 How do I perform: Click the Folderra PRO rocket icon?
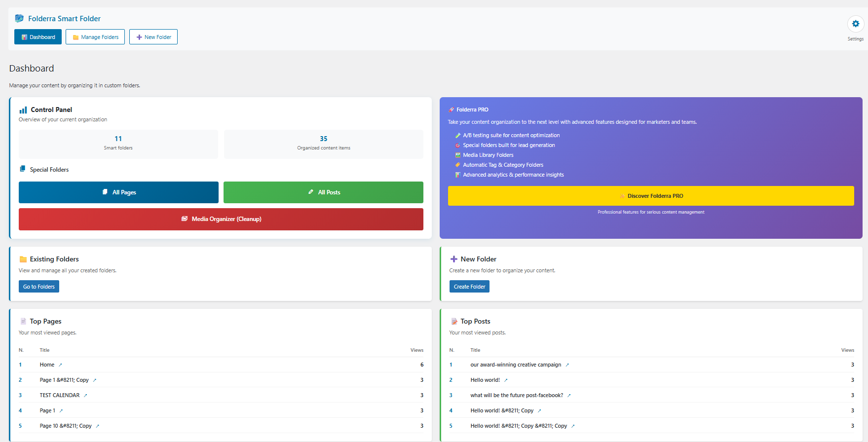(451, 110)
